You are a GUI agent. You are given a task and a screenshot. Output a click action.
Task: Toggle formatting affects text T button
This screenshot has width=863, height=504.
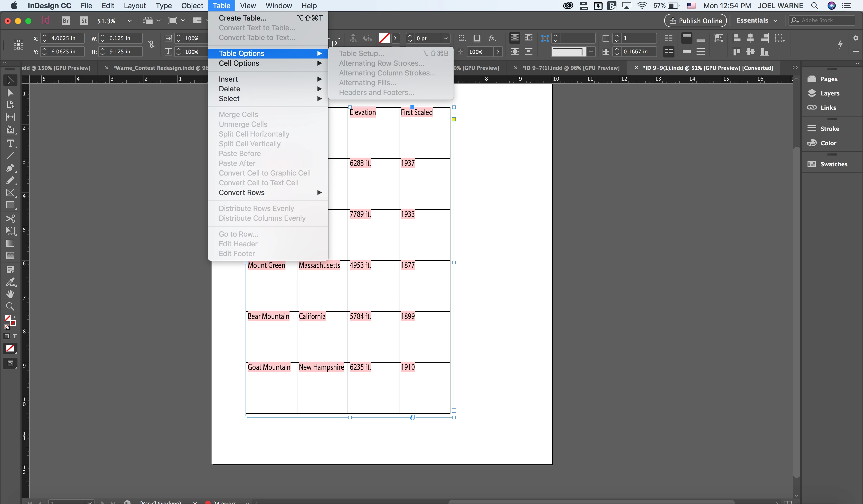15,336
